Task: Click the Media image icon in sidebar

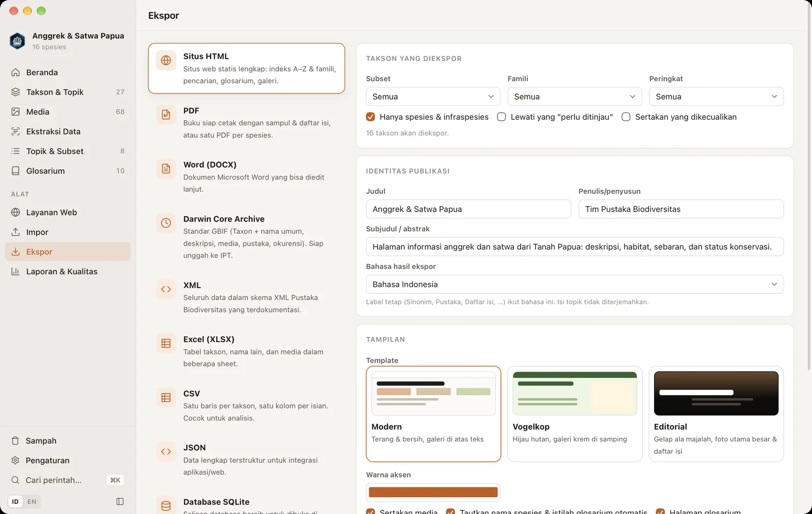Action: (x=16, y=112)
